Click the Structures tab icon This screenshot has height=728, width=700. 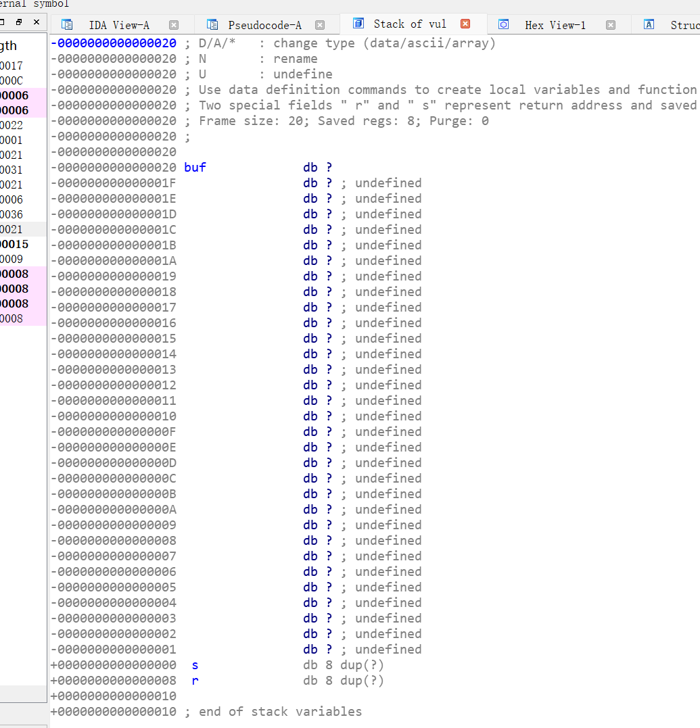(x=649, y=25)
